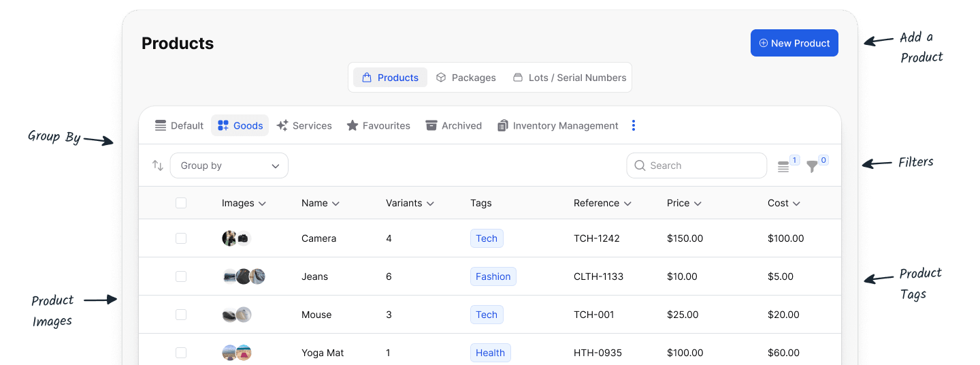Image resolution: width=980 pixels, height=365 pixels.
Task: Click reference TCH-1242
Action: [597, 238]
